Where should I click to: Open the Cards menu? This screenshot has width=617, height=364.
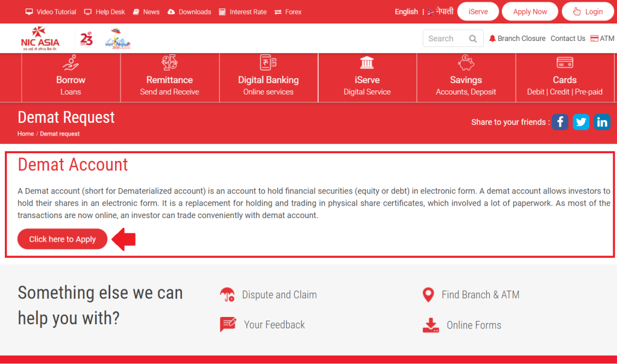[565, 78]
